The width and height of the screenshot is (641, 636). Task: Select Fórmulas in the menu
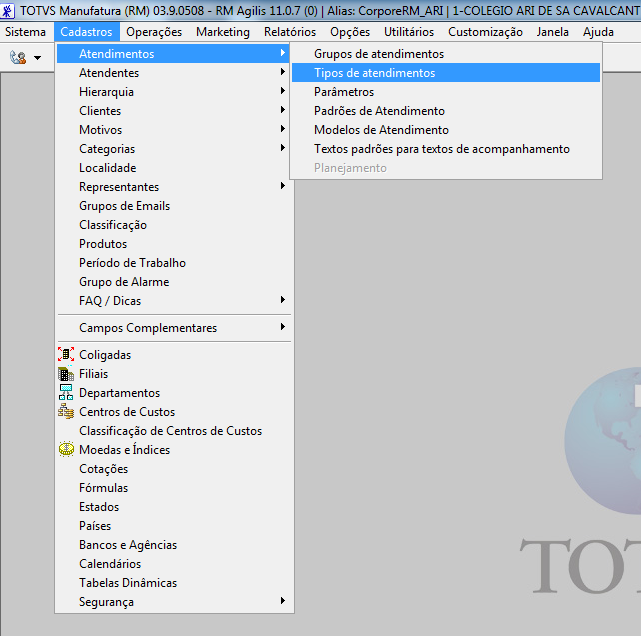coord(175,487)
